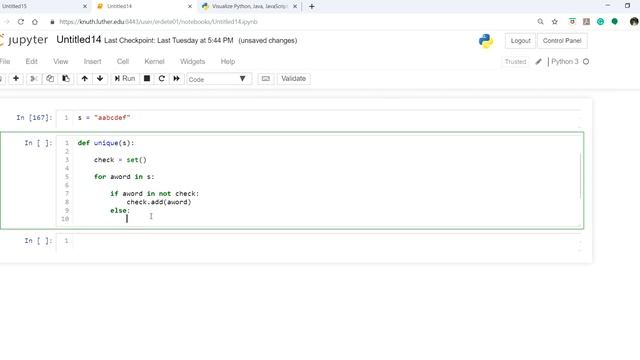This screenshot has width=640, height=360.
Task: Open the Control Panel button
Action: [x=562, y=41]
